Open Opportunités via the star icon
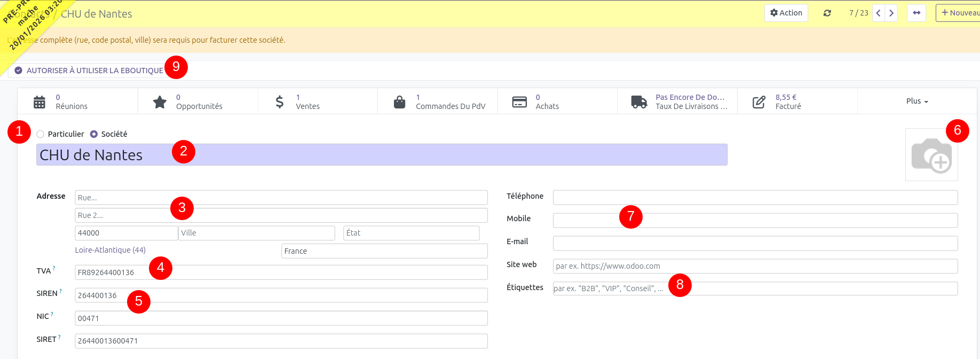This screenshot has width=980, height=359. coord(160,102)
